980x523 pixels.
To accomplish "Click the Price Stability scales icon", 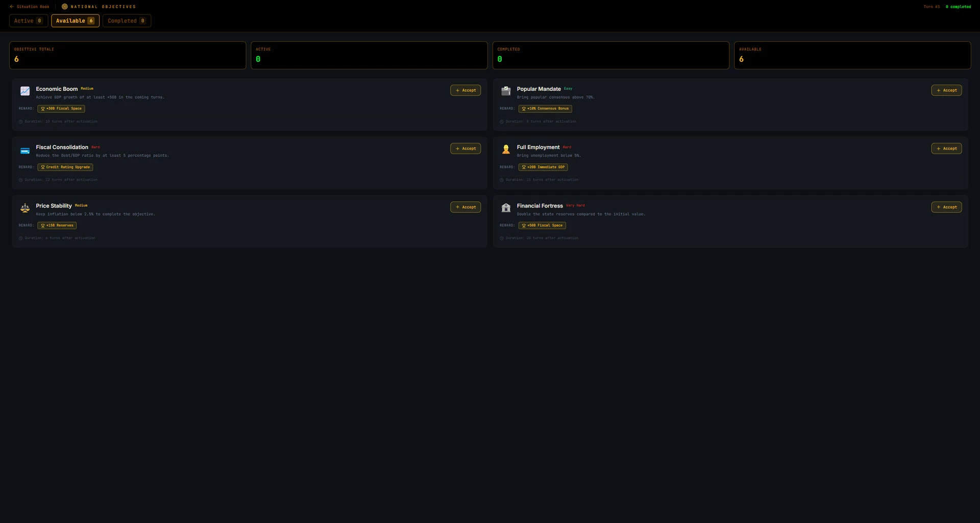I will 25,208.
